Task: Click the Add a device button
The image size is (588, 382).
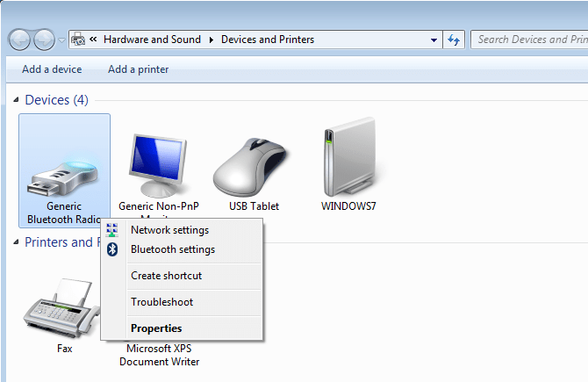Action: point(52,69)
